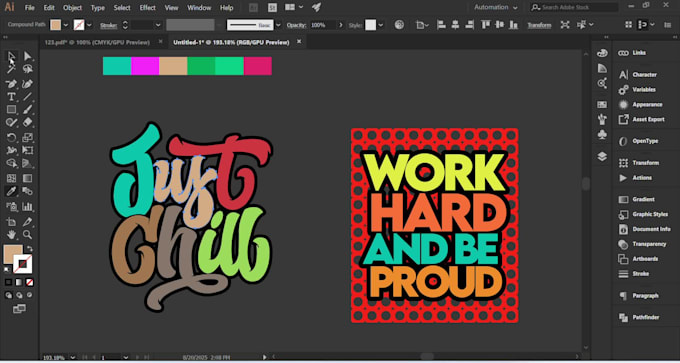Select the Paintbrush tool
This screenshot has height=363, width=680.
(27, 110)
